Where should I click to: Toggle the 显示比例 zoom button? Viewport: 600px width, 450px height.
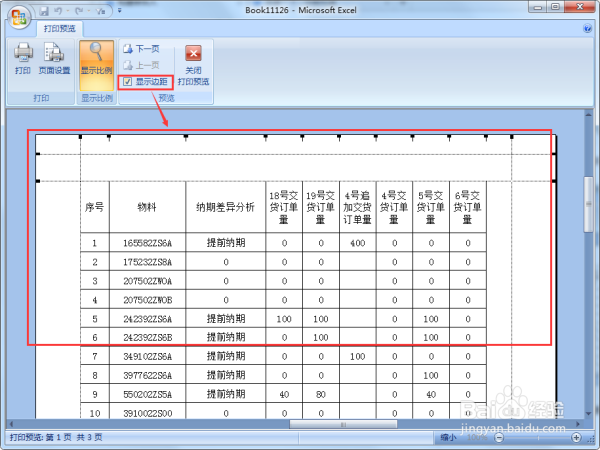point(96,65)
